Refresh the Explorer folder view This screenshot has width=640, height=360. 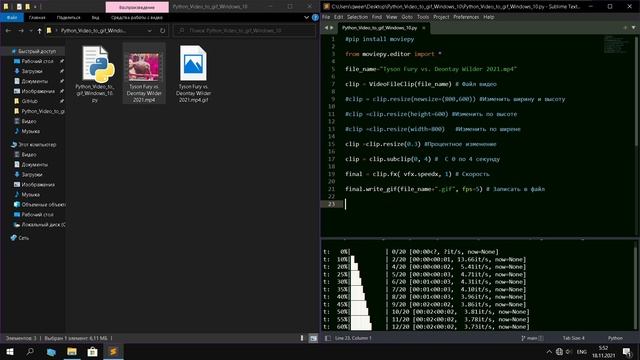162,31
